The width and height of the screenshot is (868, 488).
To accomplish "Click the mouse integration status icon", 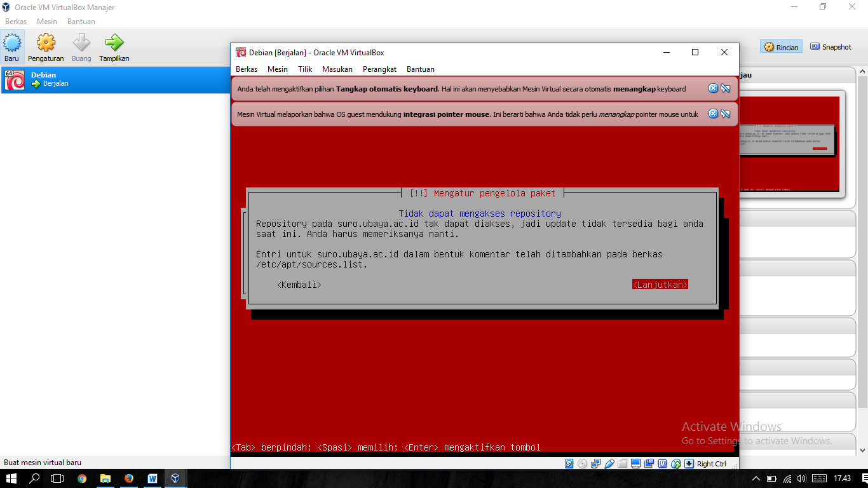I will pyautogui.click(x=676, y=463).
